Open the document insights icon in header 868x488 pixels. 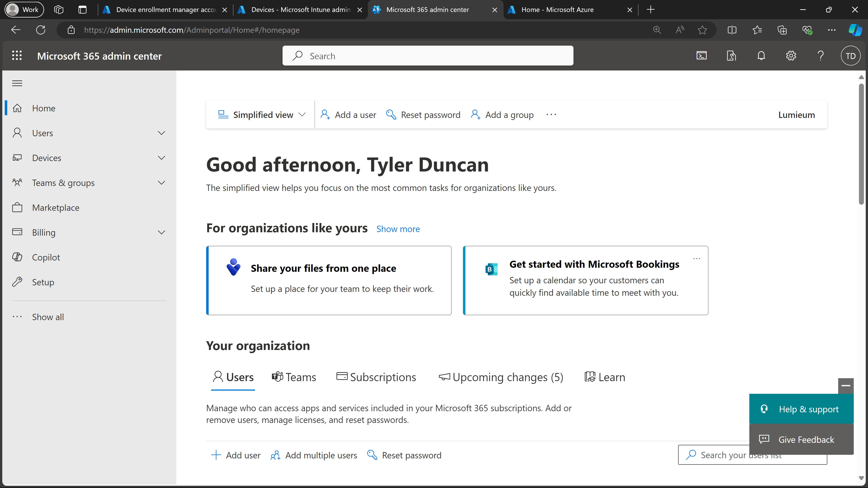click(x=731, y=56)
